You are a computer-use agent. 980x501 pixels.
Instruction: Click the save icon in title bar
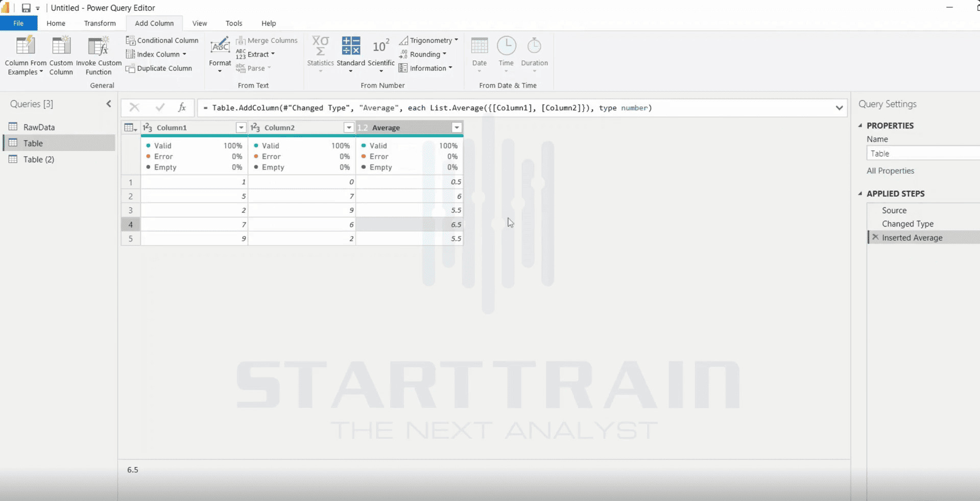pyautogui.click(x=26, y=8)
